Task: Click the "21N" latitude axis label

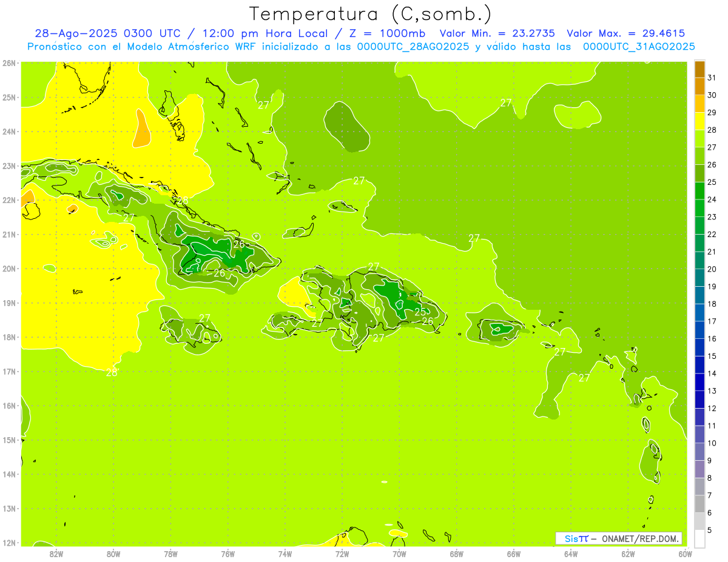Action: click(8, 235)
